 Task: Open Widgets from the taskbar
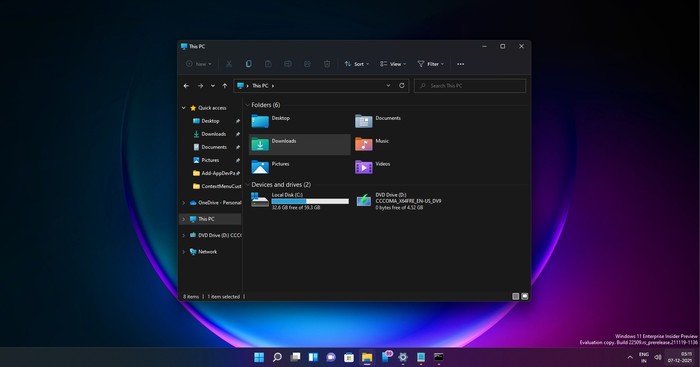313,357
